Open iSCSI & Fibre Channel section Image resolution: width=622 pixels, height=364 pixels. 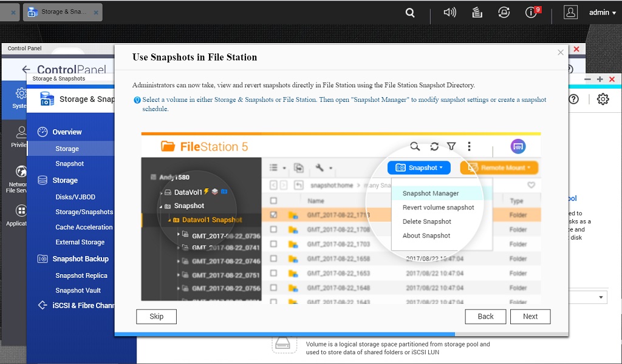pos(83,305)
